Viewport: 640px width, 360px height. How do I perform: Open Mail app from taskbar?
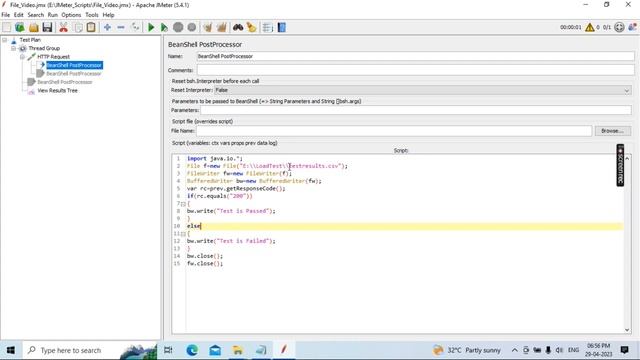[x=215, y=350]
